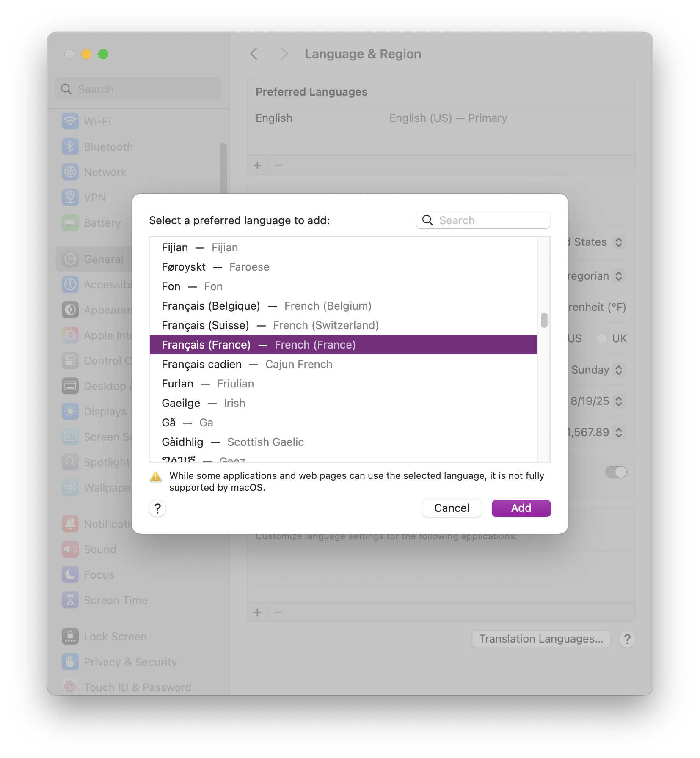Click the Lock Screen icon

70,637
